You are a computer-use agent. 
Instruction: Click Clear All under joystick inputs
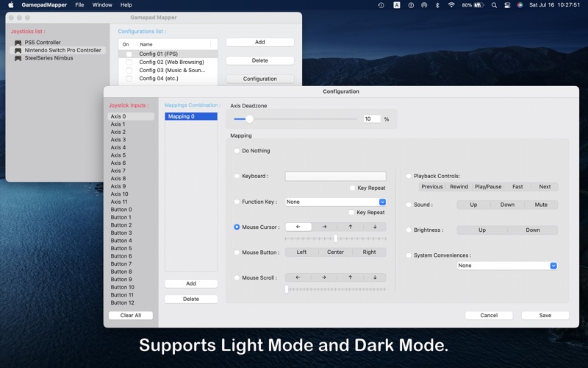pyautogui.click(x=131, y=316)
